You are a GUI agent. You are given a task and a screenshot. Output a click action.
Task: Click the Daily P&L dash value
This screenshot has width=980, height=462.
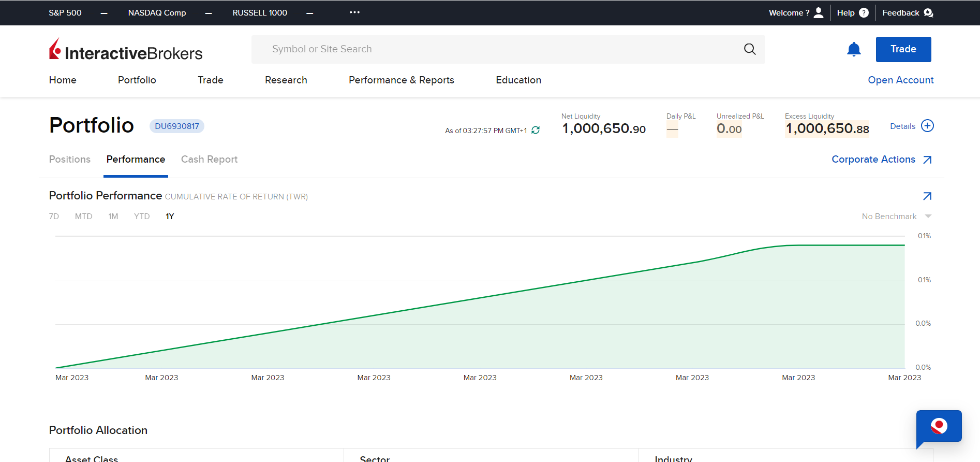[672, 129]
